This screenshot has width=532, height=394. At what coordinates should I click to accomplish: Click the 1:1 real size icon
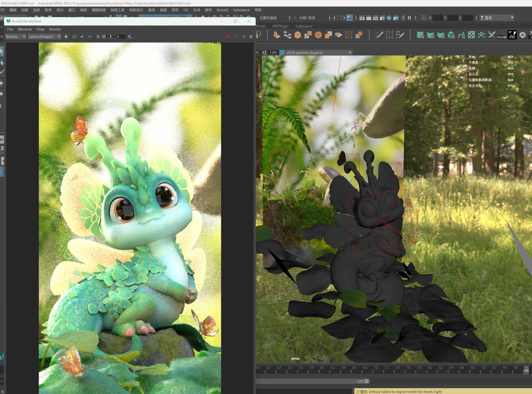[x=90, y=37]
